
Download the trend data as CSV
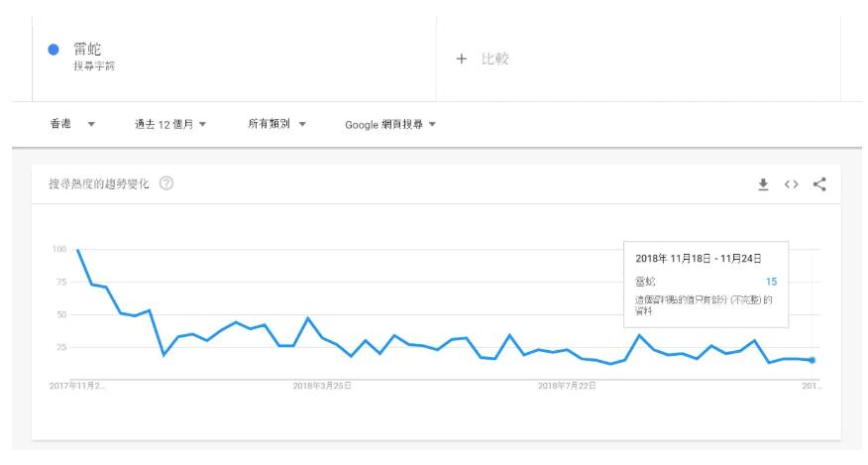pyautogui.click(x=763, y=184)
